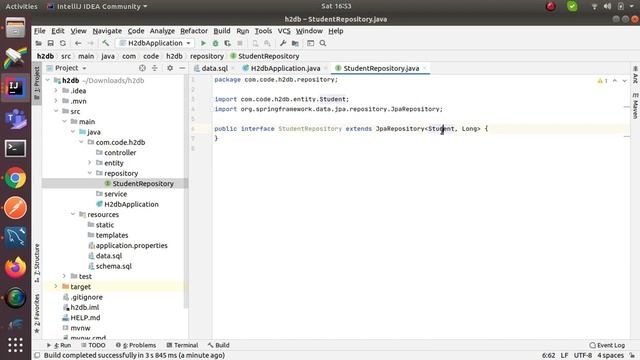Open the Run tool window
The width and height of the screenshot is (640, 360).
(x=59, y=345)
